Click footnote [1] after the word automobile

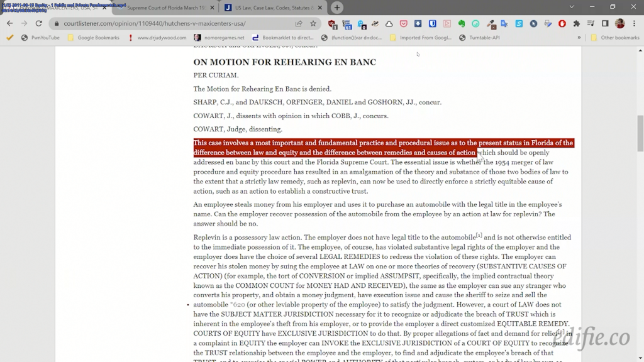(x=479, y=235)
